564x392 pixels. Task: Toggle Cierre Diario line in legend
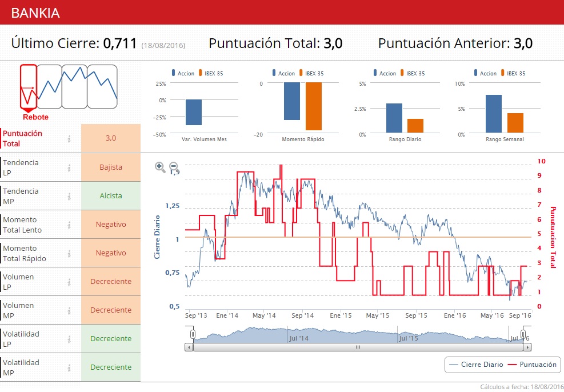tap(476, 365)
